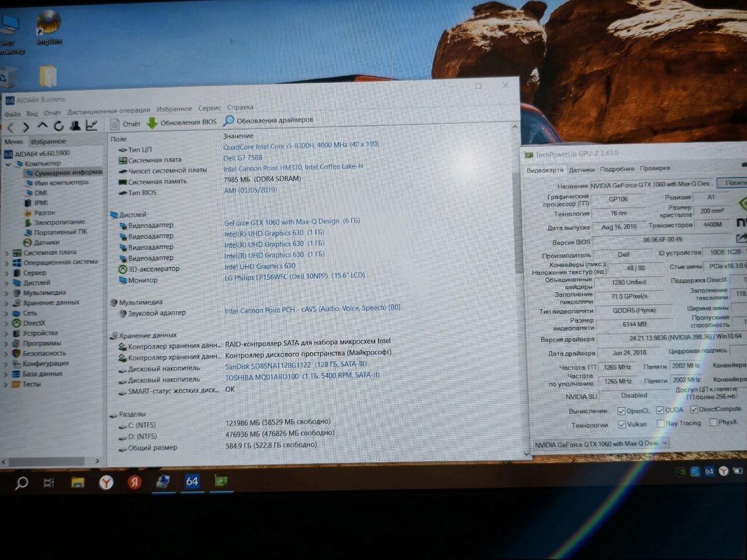Enable the Ray Tracing checkbox

click(x=660, y=423)
